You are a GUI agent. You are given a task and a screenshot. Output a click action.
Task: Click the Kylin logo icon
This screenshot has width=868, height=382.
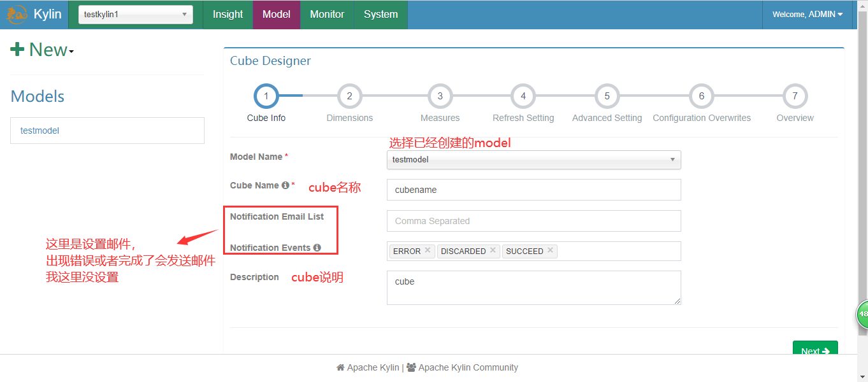[17, 14]
